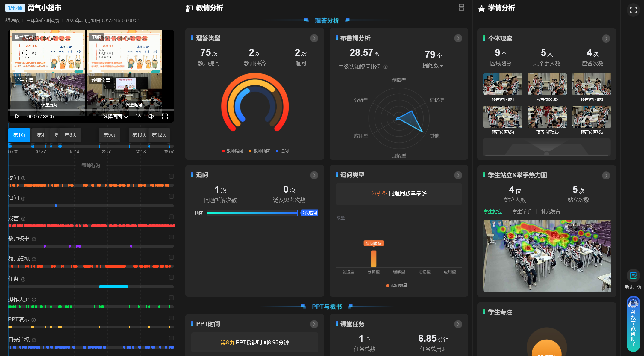Expand the 个体观察 card details
644x356 pixels.
(606, 39)
